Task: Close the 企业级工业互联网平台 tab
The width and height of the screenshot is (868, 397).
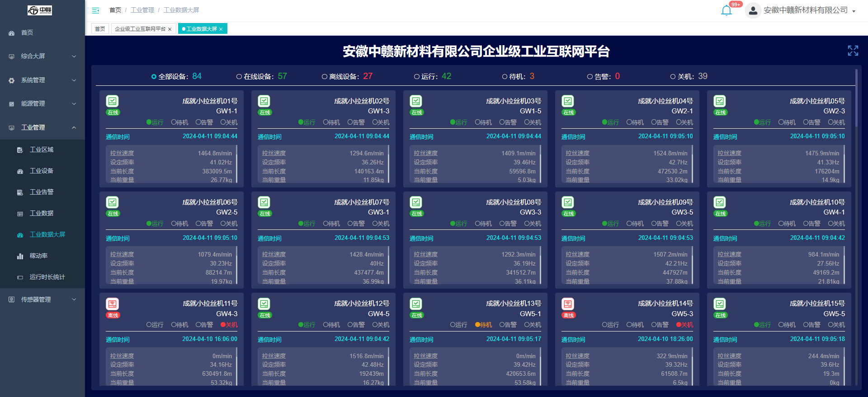Action: tap(170, 29)
